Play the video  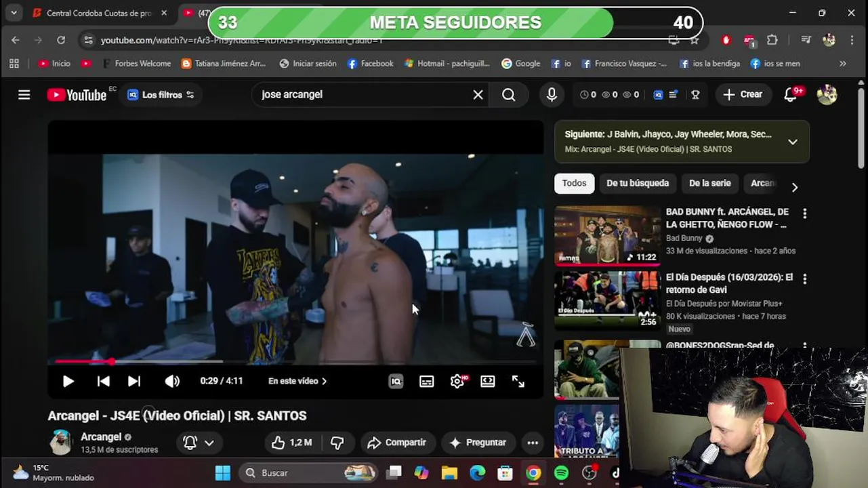68,382
